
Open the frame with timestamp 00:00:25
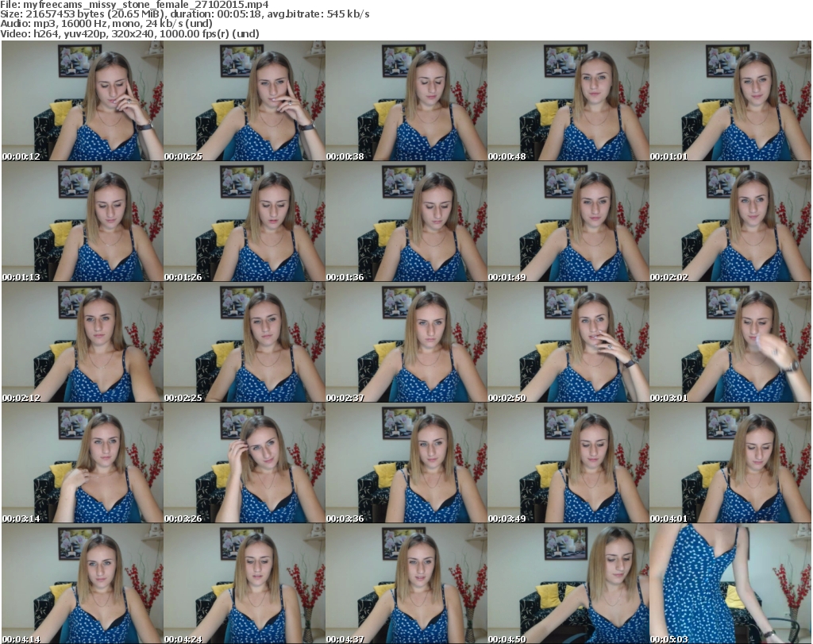click(x=245, y=101)
